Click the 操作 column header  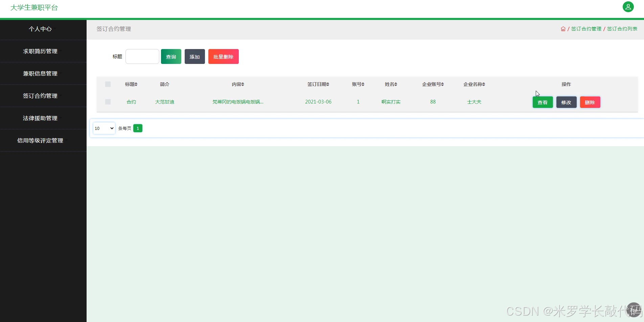pos(566,84)
